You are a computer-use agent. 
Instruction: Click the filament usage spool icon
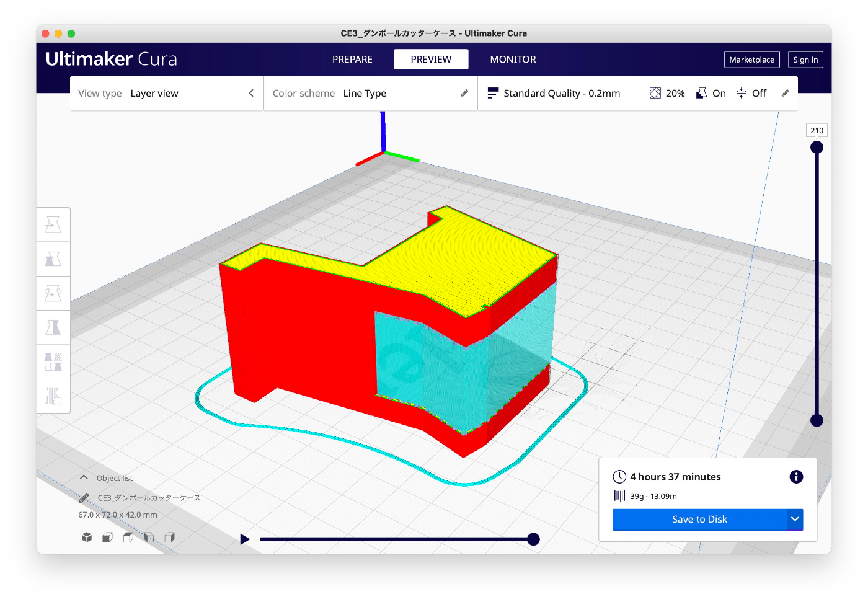619,496
